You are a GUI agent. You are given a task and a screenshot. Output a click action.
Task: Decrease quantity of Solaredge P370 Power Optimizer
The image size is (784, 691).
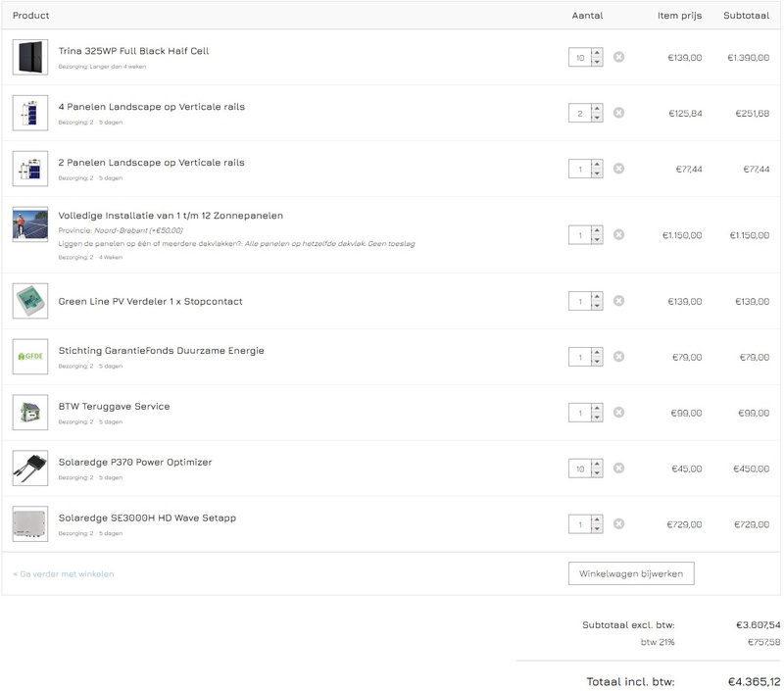click(597, 473)
